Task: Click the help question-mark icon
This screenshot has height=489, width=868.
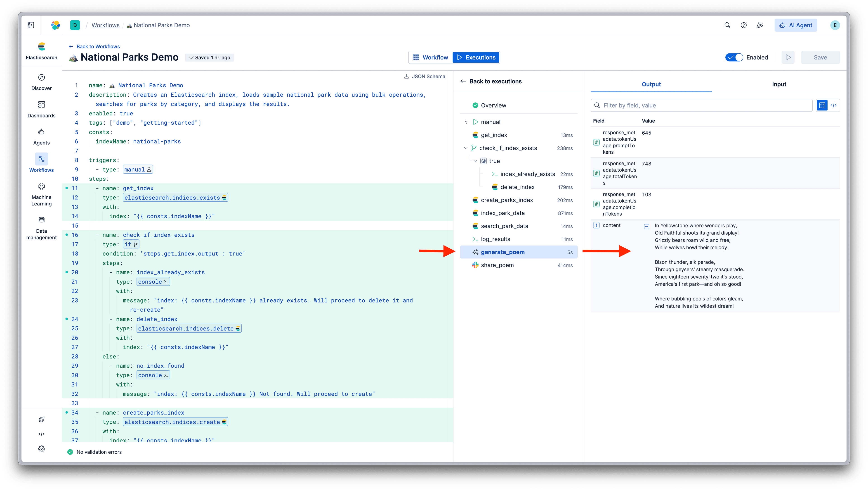Action: tap(744, 25)
